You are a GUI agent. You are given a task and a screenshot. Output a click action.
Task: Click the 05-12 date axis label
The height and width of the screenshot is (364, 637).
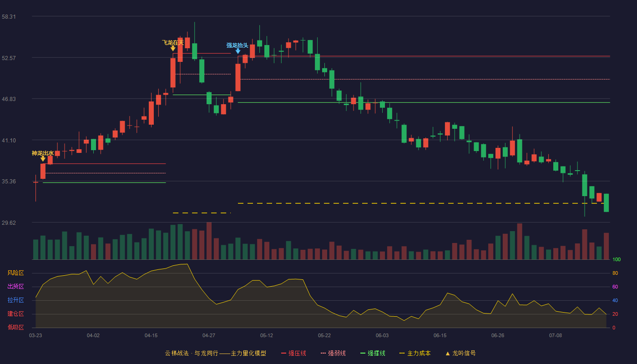[267, 335]
